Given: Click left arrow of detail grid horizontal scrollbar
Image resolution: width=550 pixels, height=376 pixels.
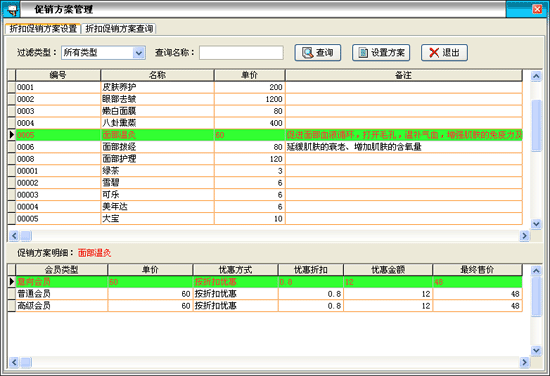Looking at the screenshot, I should [x=14, y=362].
